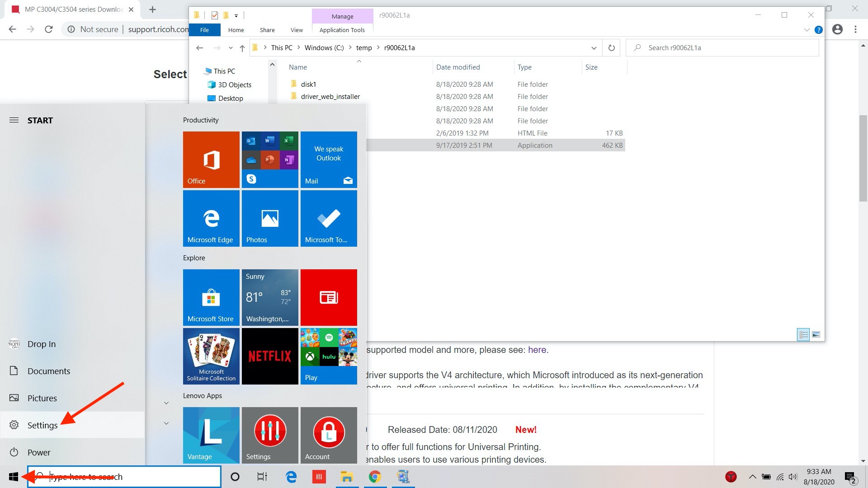Open Settings in the Start menu

72,425
